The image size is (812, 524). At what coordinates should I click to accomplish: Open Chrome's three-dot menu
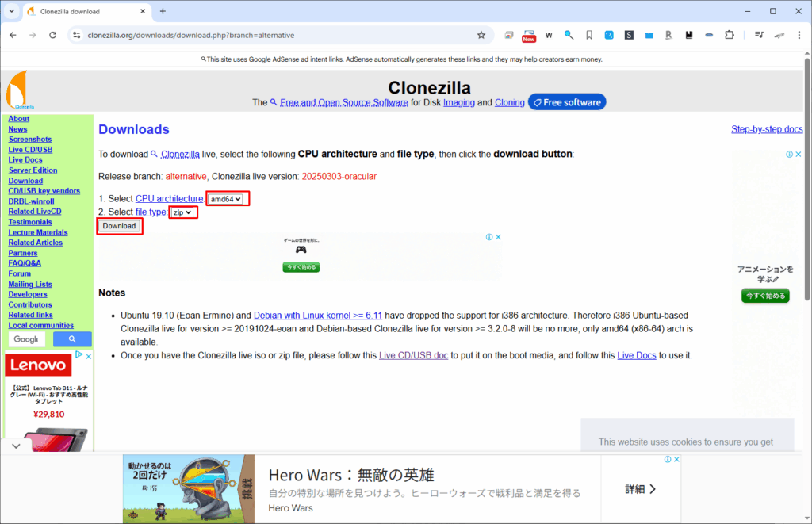[799, 35]
